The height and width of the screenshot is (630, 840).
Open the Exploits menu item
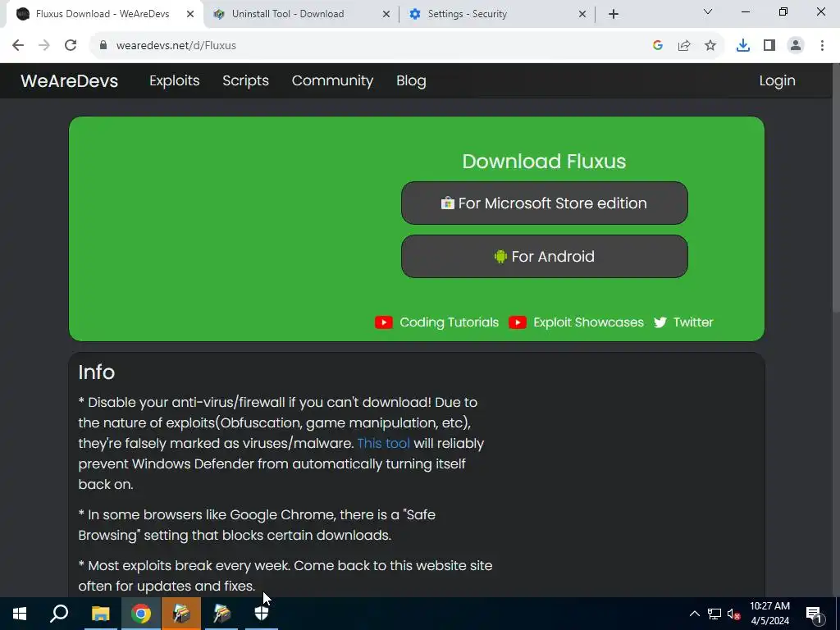[174, 81]
